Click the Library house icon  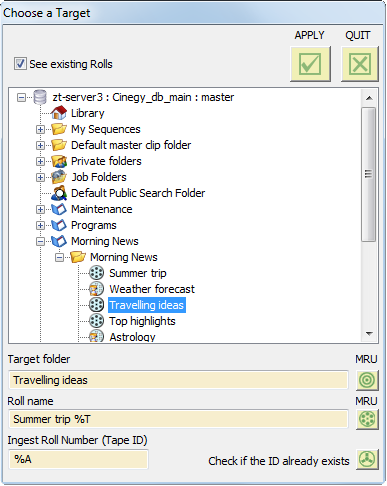coord(59,113)
